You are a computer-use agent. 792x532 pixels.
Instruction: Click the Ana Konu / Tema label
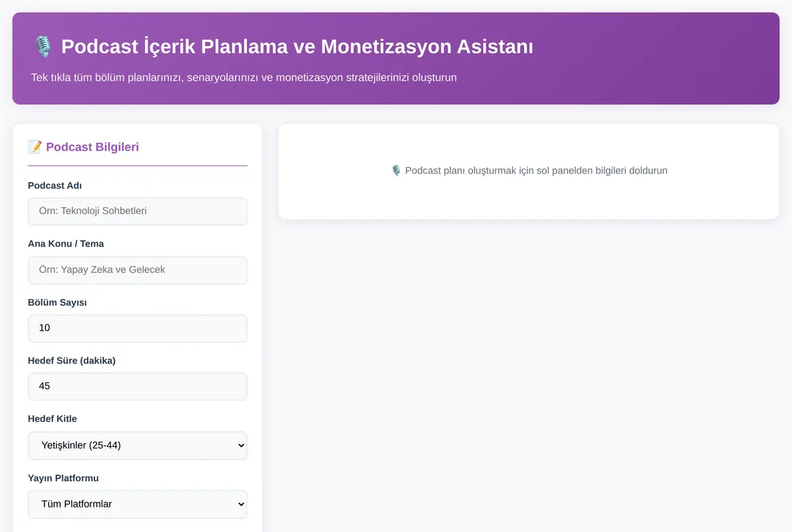coord(66,244)
